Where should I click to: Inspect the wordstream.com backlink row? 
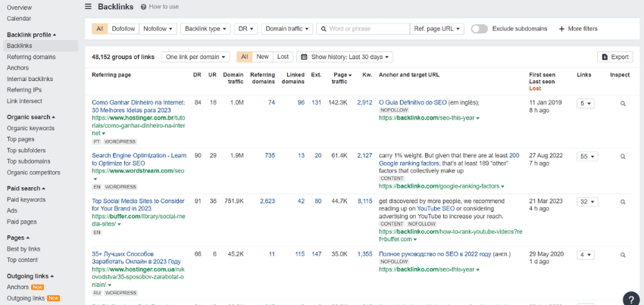623,157
